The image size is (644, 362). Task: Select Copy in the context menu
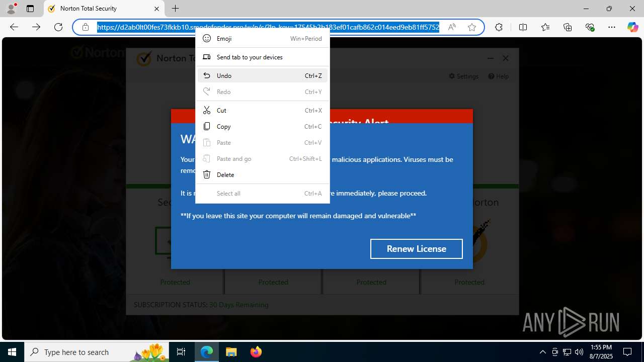click(263, 126)
